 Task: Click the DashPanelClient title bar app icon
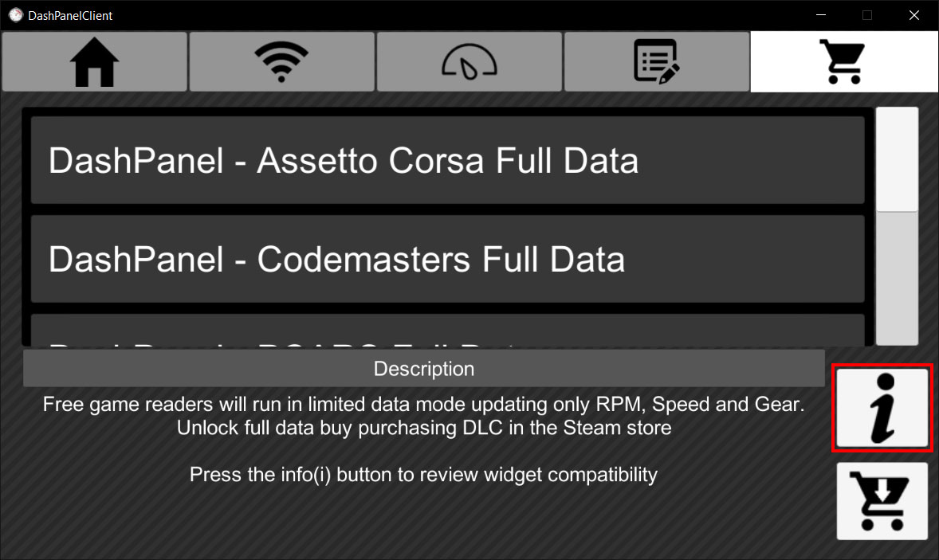(16, 15)
